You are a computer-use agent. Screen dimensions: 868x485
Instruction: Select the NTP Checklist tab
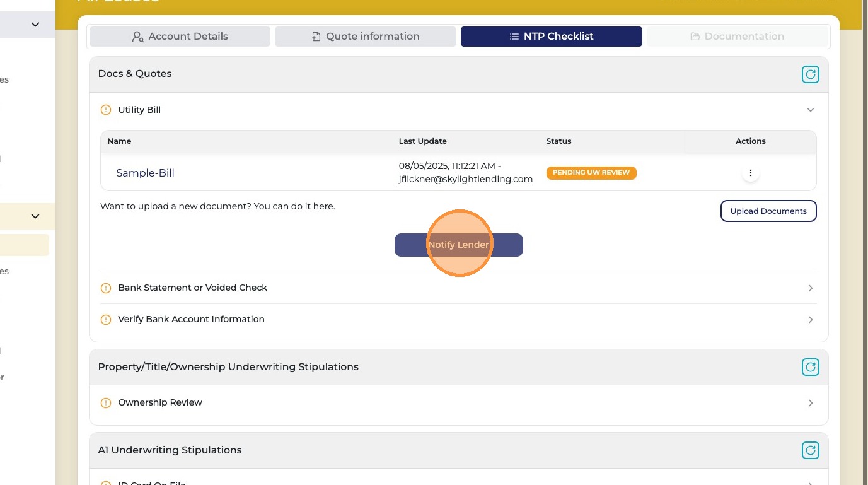[x=552, y=37]
